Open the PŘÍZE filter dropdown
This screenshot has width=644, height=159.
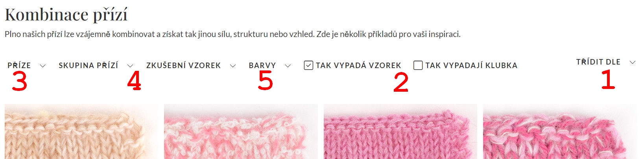pos(26,65)
